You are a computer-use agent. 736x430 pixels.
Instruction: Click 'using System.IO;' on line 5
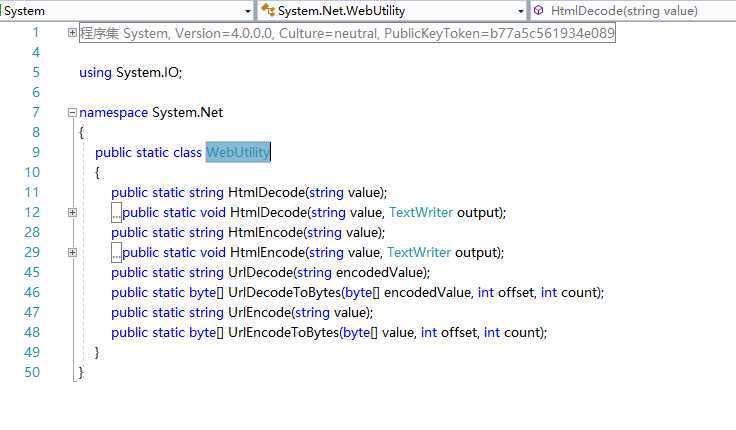pyautogui.click(x=130, y=72)
